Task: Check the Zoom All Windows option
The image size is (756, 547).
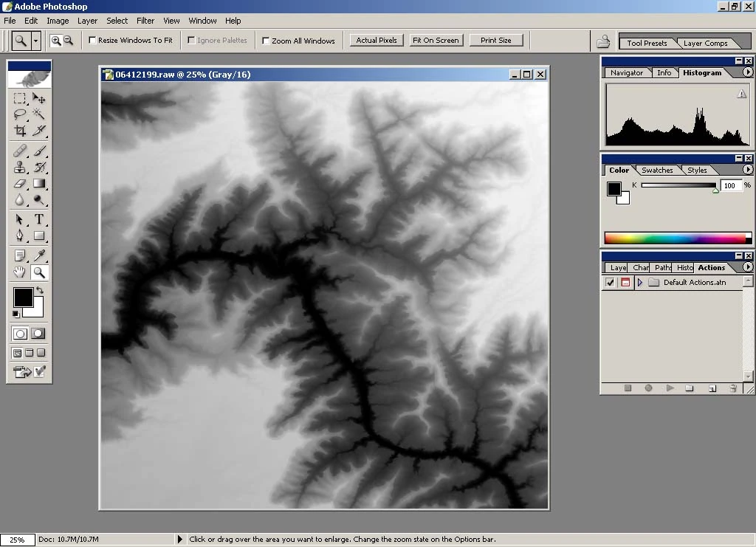Action: (x=266, y=41)
